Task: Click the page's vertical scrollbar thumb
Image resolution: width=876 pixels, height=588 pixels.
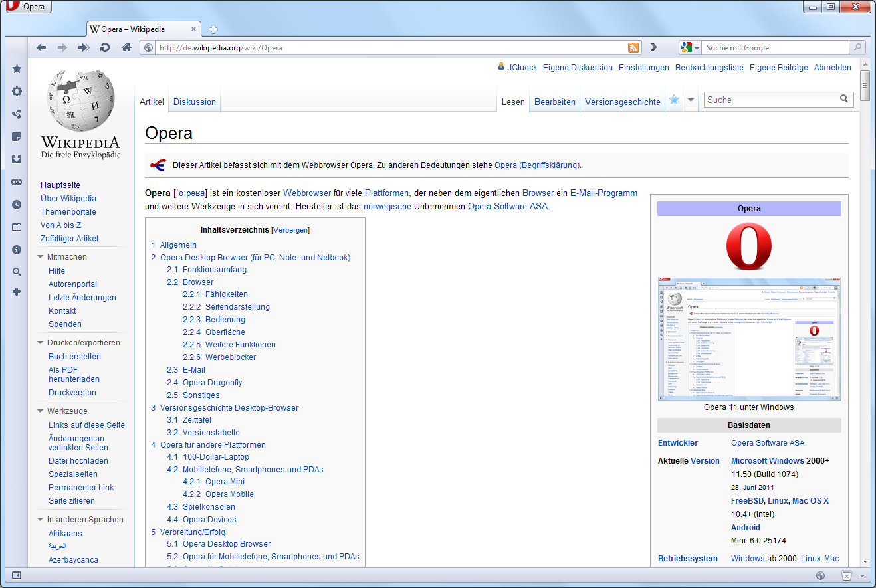Action: click(x=865, y=85)
